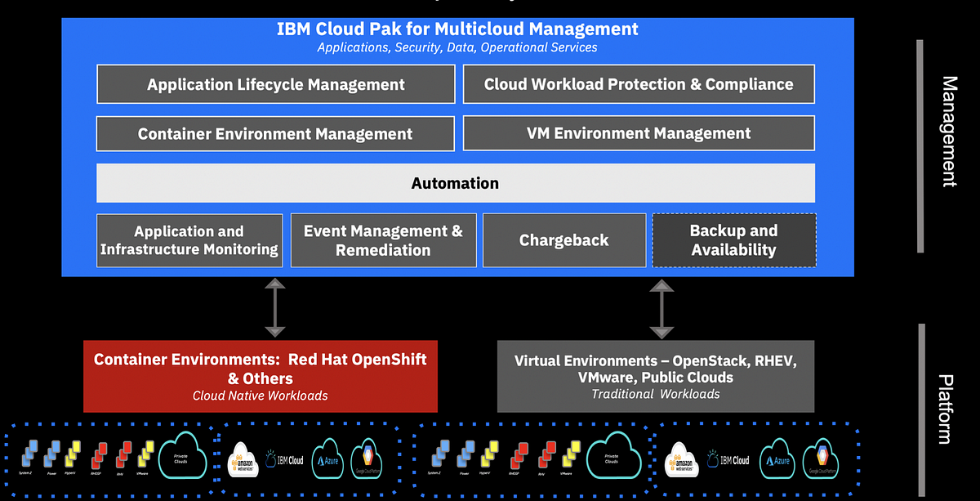Click vertical Management label
The width and height of the screenshot is (980, 501).
click(x=949, y=132)
